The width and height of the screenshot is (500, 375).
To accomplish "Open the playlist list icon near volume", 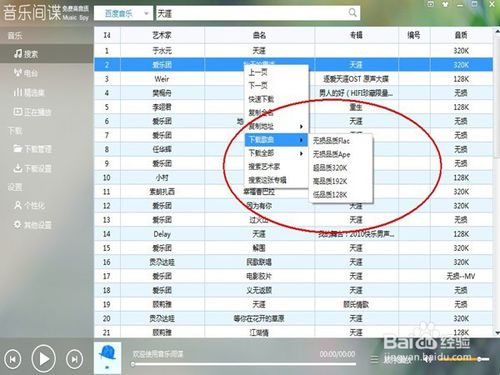I will pos(375,359).
